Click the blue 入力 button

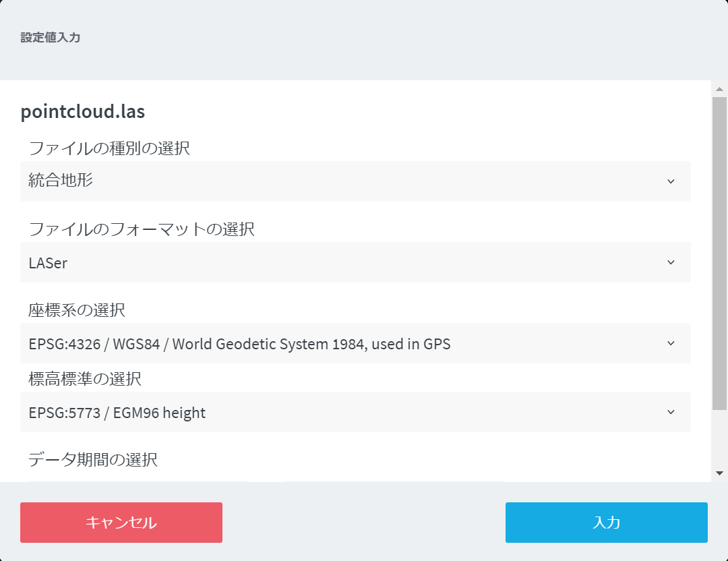pos(606,523)
